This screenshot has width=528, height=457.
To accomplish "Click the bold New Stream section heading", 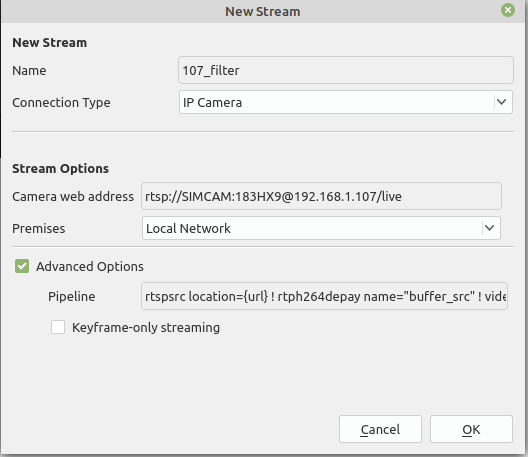I will pos(50,42).
